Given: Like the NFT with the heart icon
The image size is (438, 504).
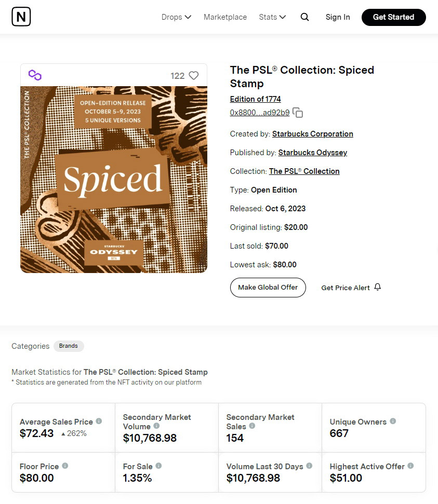Looking at the screenshot, I should click(193, 76).
